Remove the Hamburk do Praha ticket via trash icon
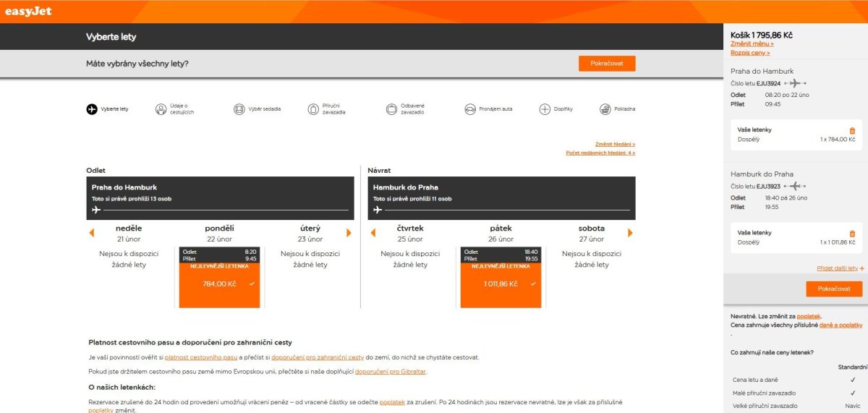 [852, 234]
